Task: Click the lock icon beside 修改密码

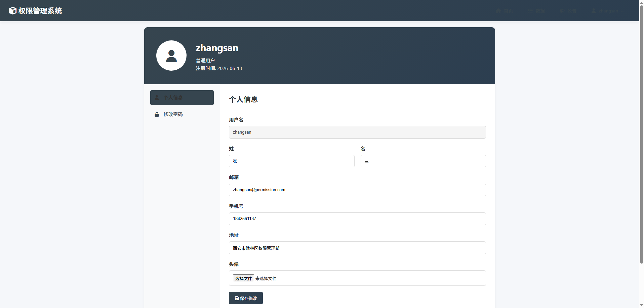Action: pos(157,114)
